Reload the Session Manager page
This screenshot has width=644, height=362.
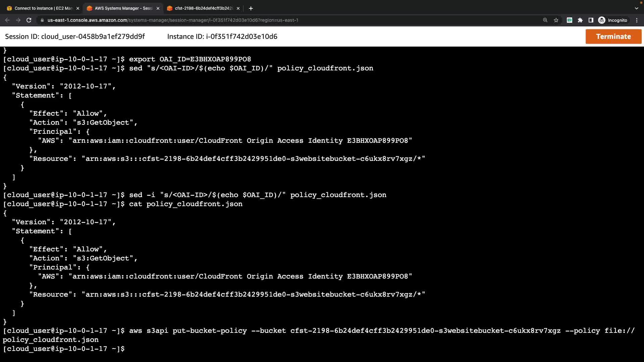pyautogui.click(x=29, y=20)
